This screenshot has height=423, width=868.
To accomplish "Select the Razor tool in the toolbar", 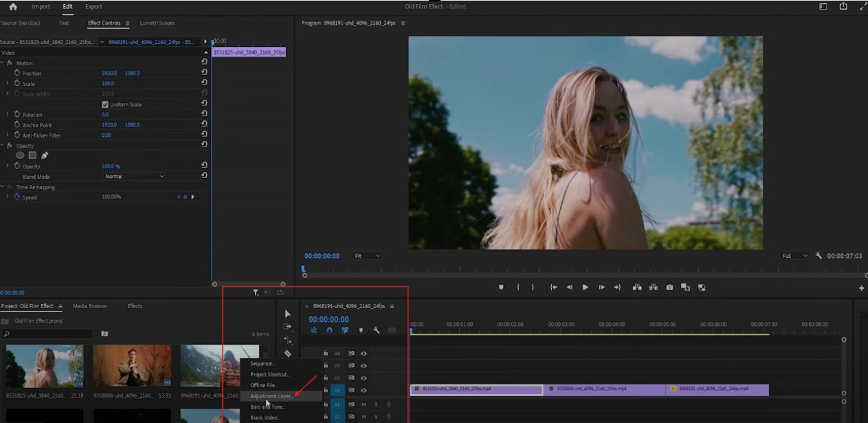I will pyautogui.click(x=287, y=354).
